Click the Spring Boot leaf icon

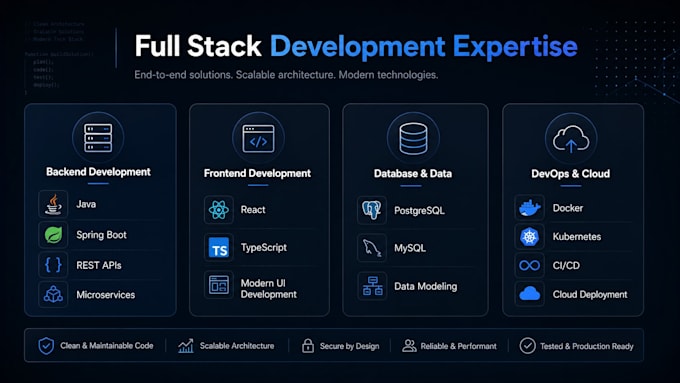(x=53, y=235)
